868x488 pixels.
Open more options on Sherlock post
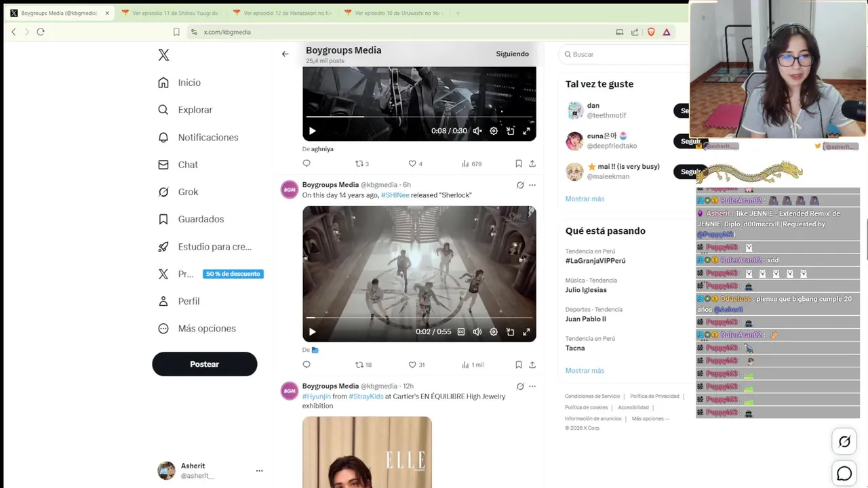click(x=532, y=185)
